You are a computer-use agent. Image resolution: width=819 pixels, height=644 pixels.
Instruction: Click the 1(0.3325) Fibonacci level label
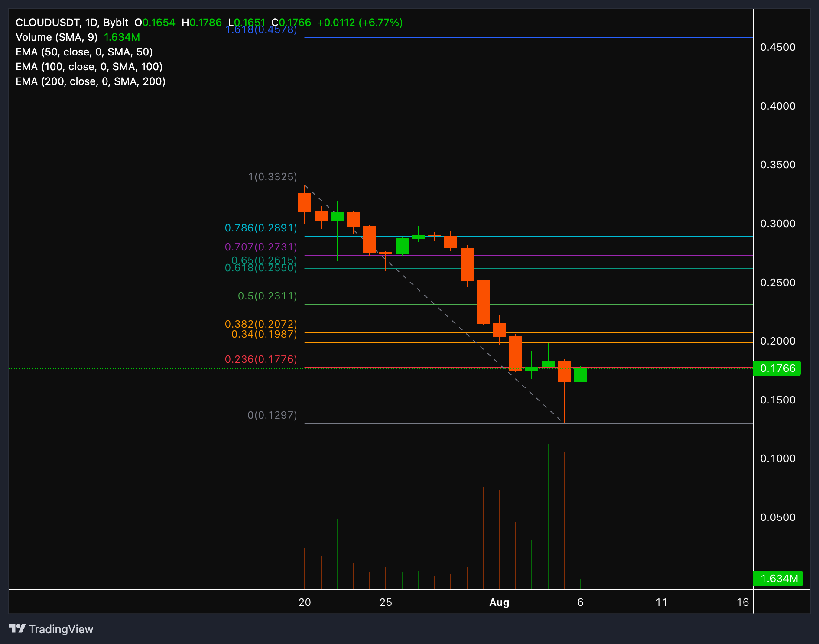pos(272,177)
